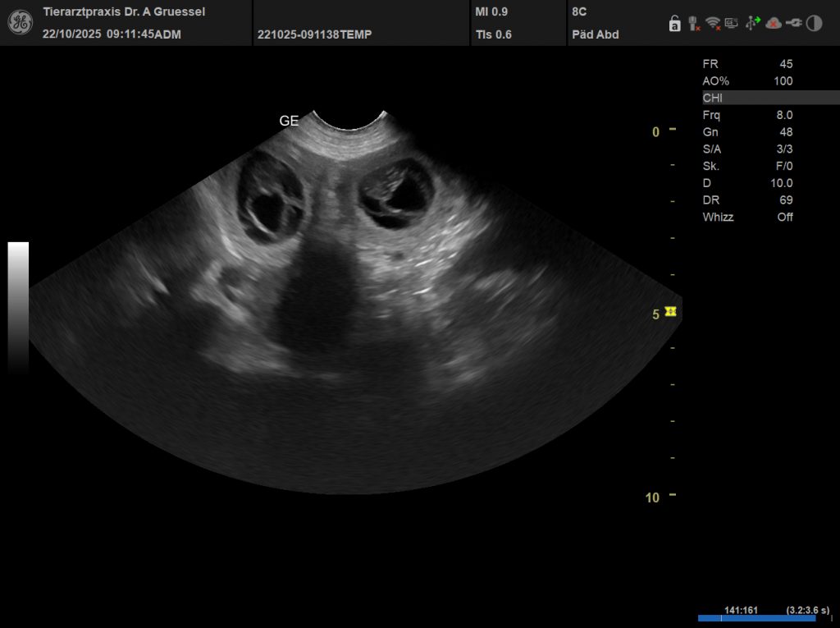Click the Wi-Fi disconnected status icon
Viewport: 840px width, 628px height.
click(x=712, y=24)
